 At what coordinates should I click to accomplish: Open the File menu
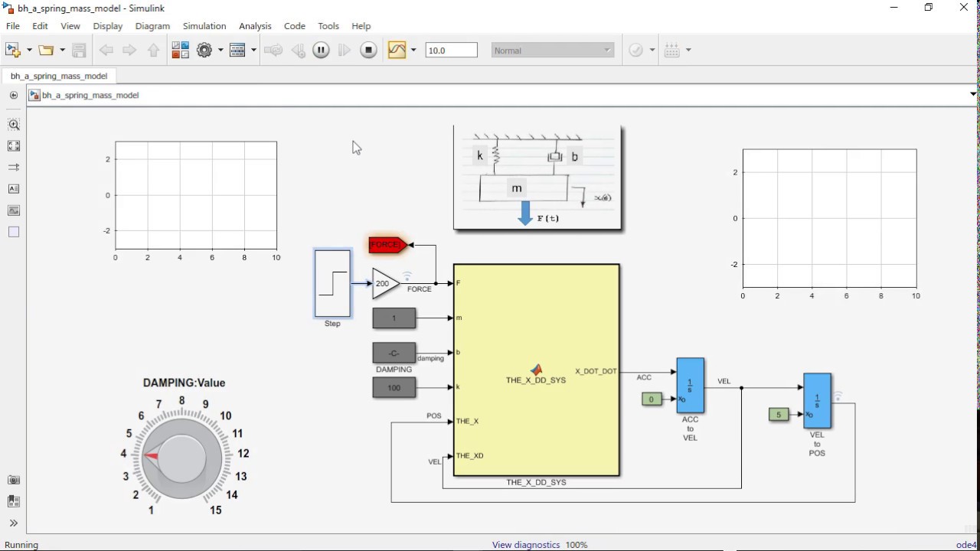13,26
